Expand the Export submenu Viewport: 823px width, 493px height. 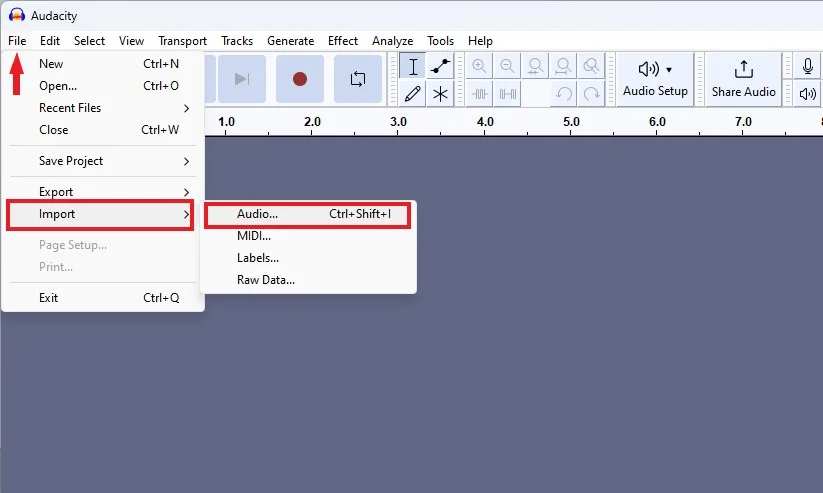[x=103, y=192]
